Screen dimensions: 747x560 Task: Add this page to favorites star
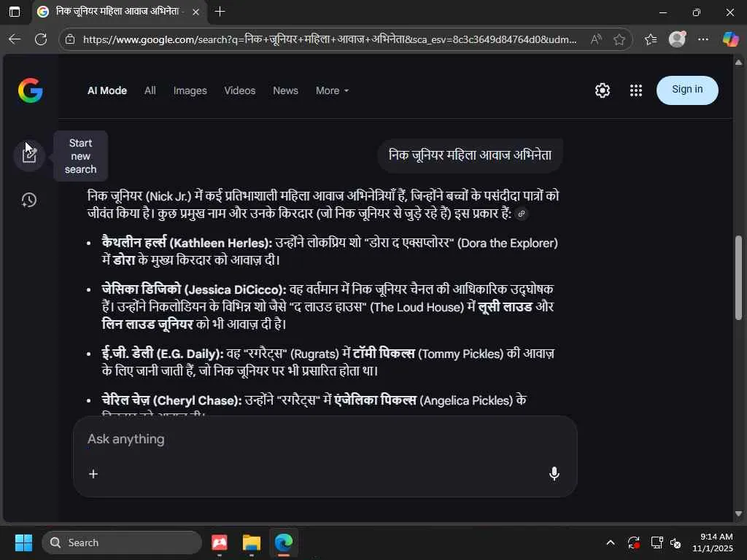tap(619, 39)
